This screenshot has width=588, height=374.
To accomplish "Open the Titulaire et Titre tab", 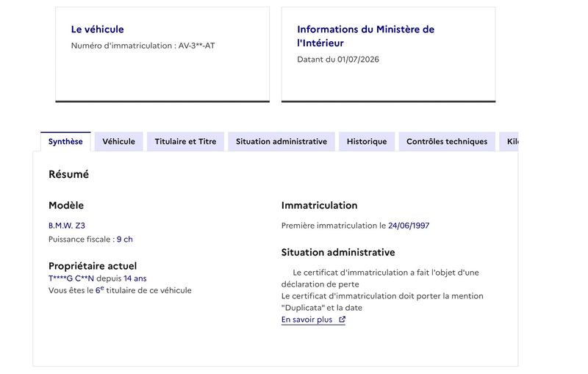I will pos(185,142).
